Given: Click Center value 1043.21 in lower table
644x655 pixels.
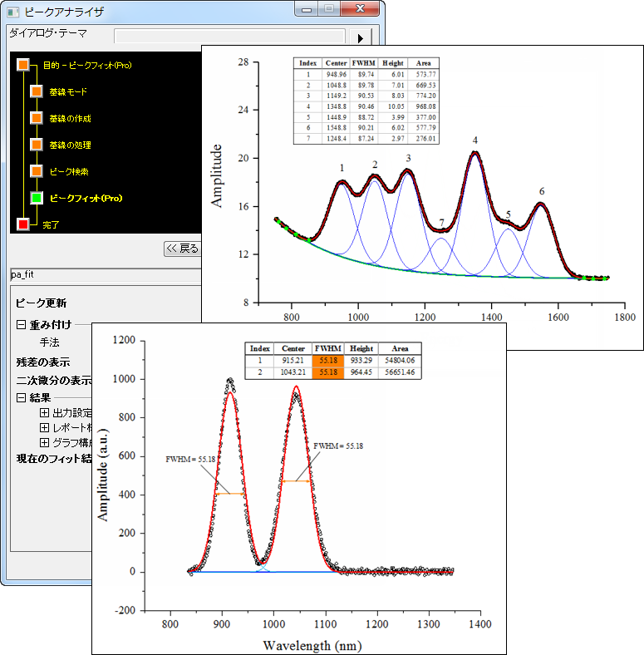Looking at the screenshot, I should point(293,372).
